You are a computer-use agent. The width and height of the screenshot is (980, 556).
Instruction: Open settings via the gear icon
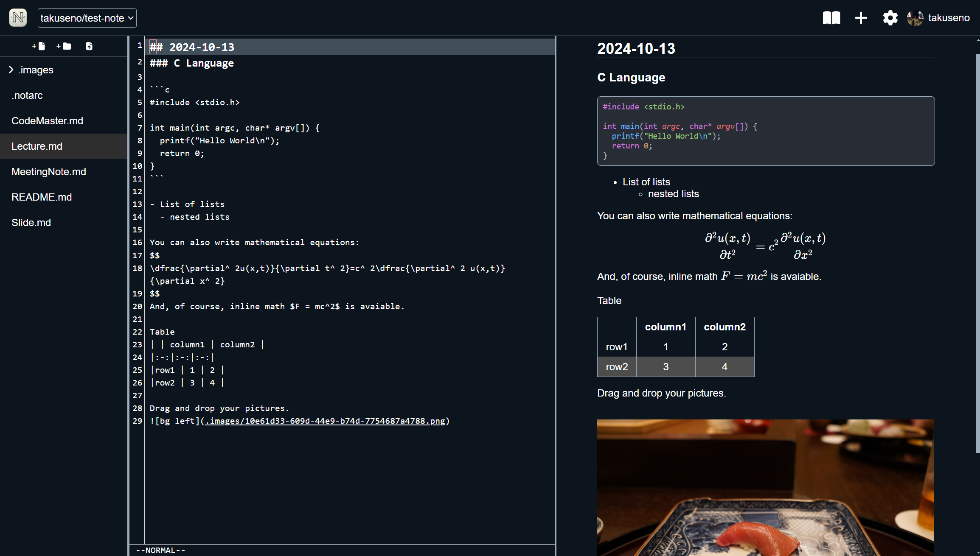click(x=890, y=18)
